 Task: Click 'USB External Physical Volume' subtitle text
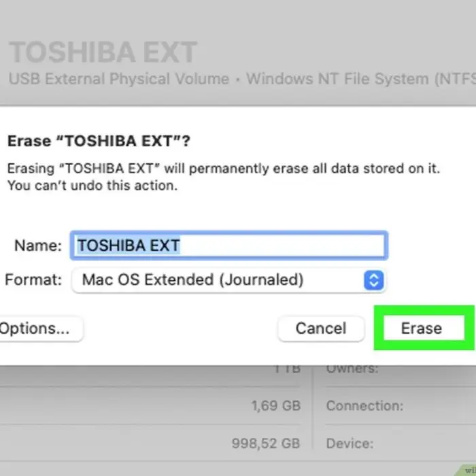pos(119,79)
